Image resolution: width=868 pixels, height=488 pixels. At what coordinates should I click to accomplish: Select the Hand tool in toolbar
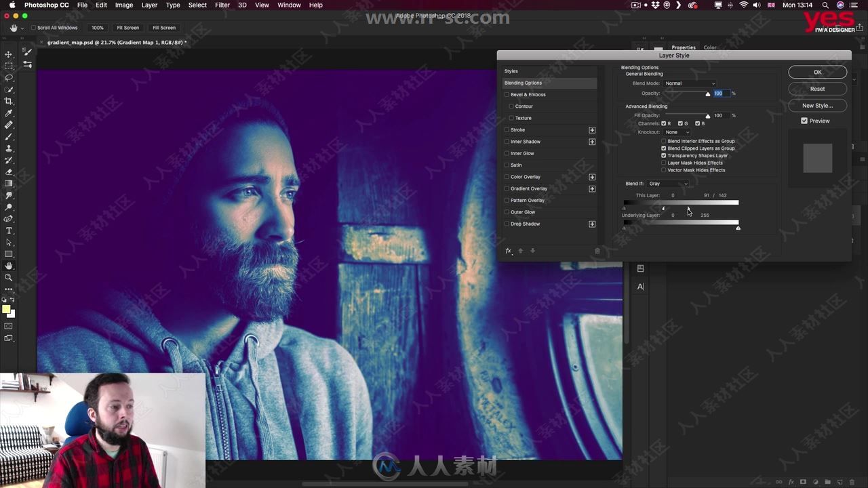point(9,266)
